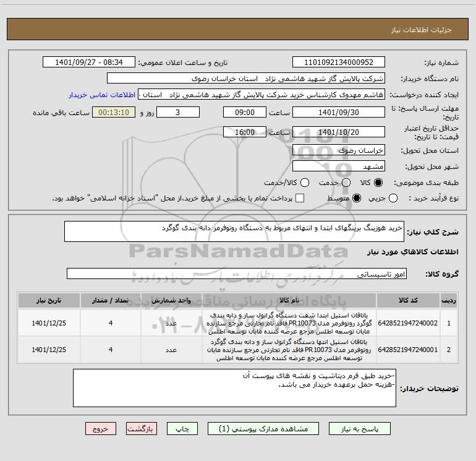476x461 pixels.
Task: Click the شماره نیاز field 1101092134000952
Action: coord(339,62)
